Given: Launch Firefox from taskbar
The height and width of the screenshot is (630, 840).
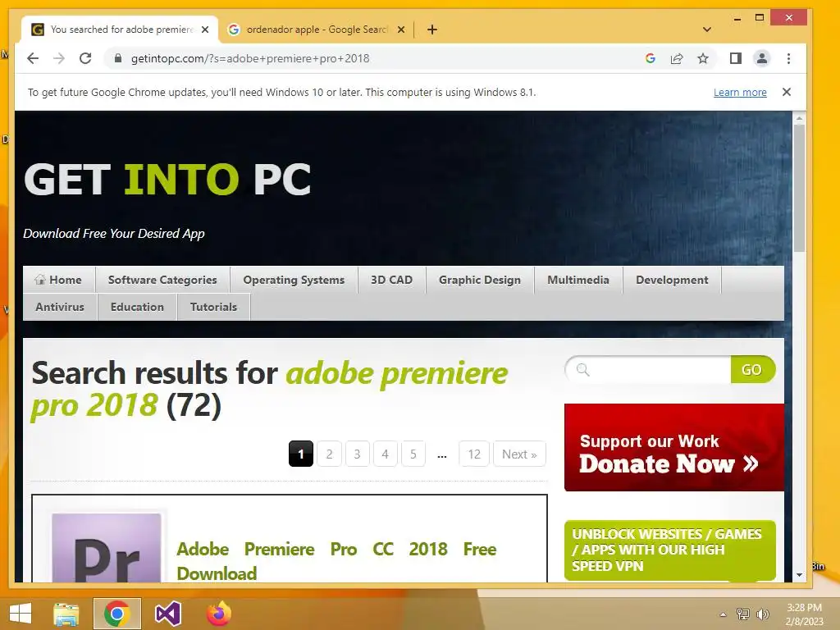Looking at the screenshot, I should point(218,614).
